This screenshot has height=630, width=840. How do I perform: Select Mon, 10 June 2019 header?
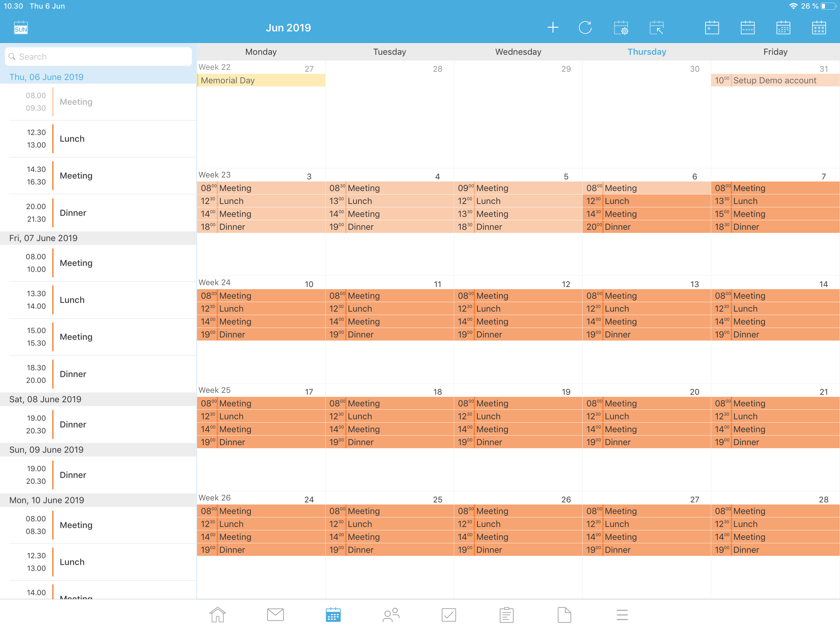pos(98,500)
